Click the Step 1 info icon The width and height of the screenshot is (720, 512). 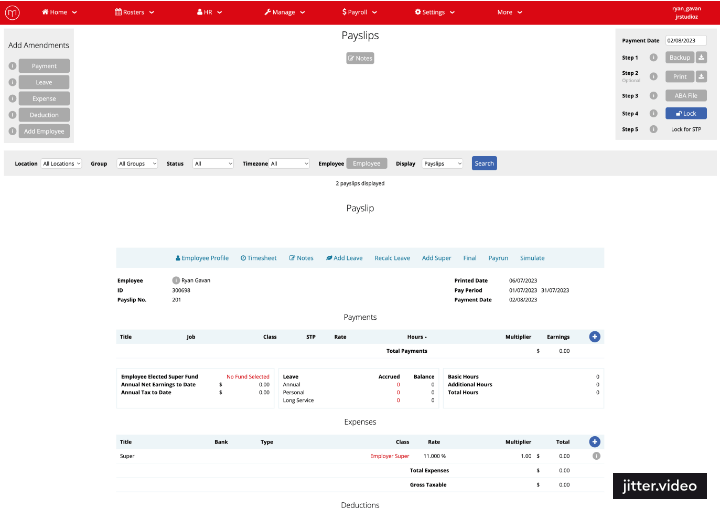click(653, 57)
